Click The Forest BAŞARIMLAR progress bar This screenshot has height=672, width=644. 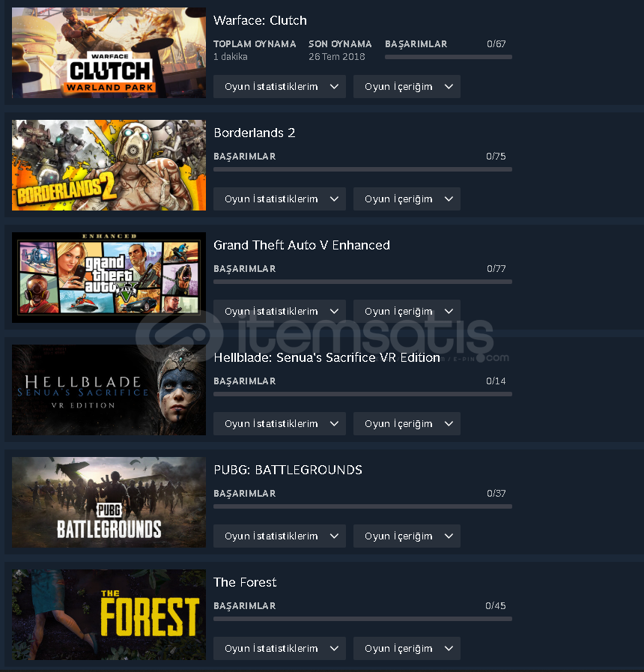tap(362, 619)
